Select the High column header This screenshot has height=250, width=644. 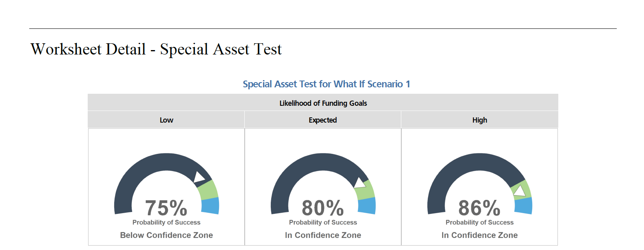479,120
